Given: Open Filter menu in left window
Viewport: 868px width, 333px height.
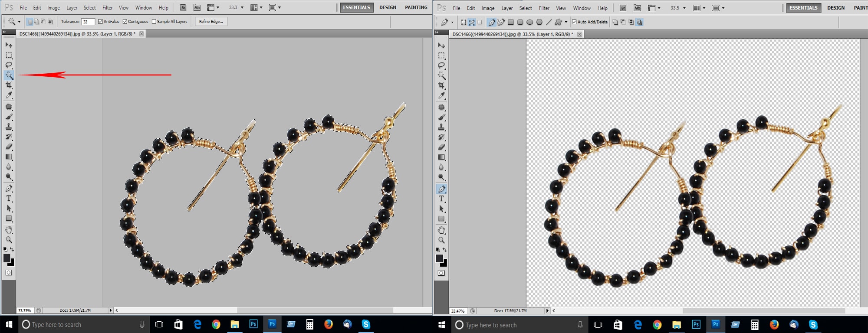Looking at the screenshot, I should pyautogui.click(x=107, y=8).
